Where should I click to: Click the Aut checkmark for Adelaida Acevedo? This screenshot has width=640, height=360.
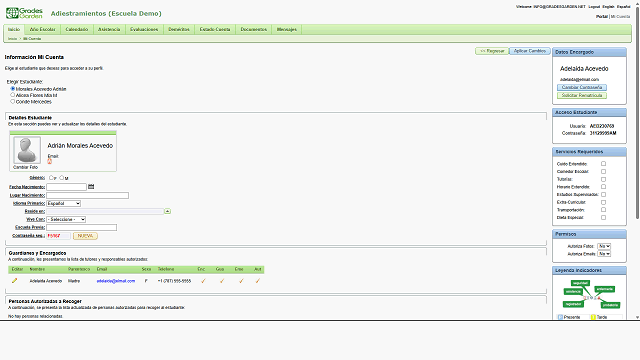click(258, 281)
